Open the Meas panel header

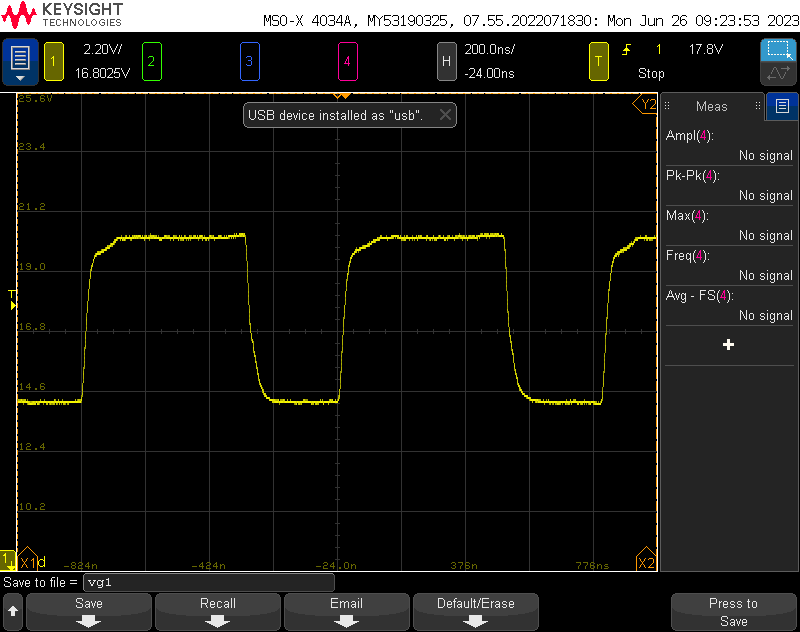pos(712,106)
